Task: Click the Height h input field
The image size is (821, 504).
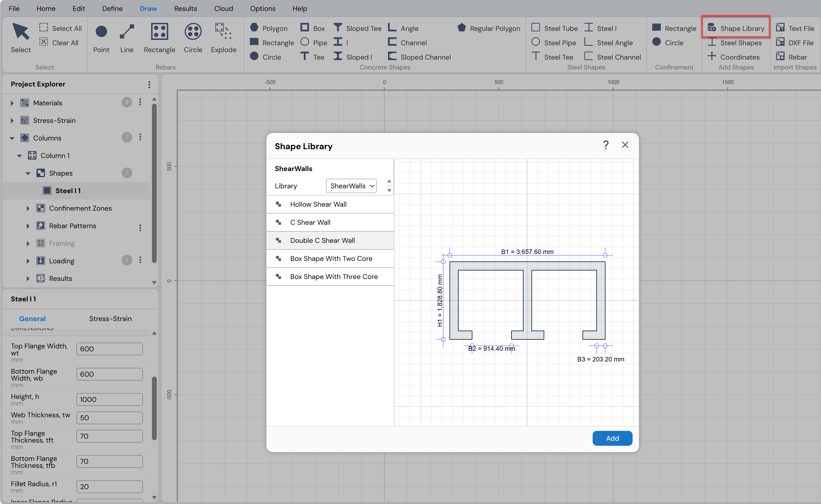Action: point(109,399)
